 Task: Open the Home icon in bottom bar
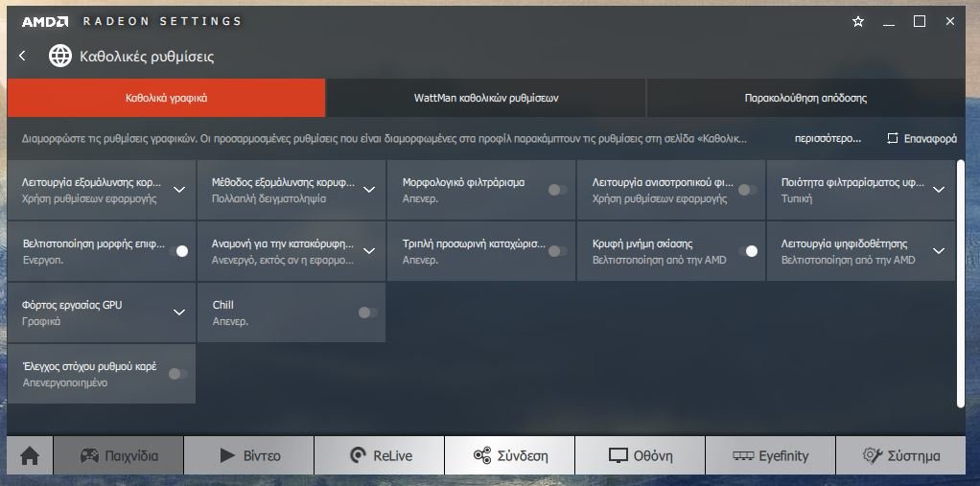(30, 456)
